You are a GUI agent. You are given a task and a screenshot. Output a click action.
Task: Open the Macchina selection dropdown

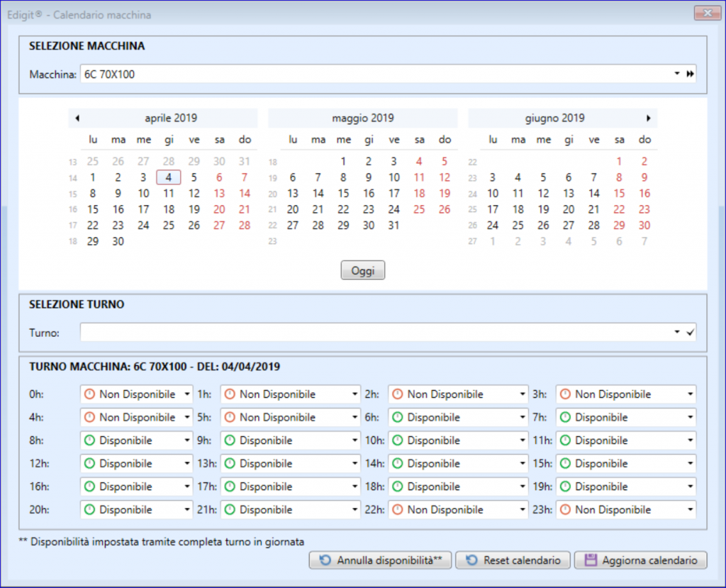click(x=676, y=73)
